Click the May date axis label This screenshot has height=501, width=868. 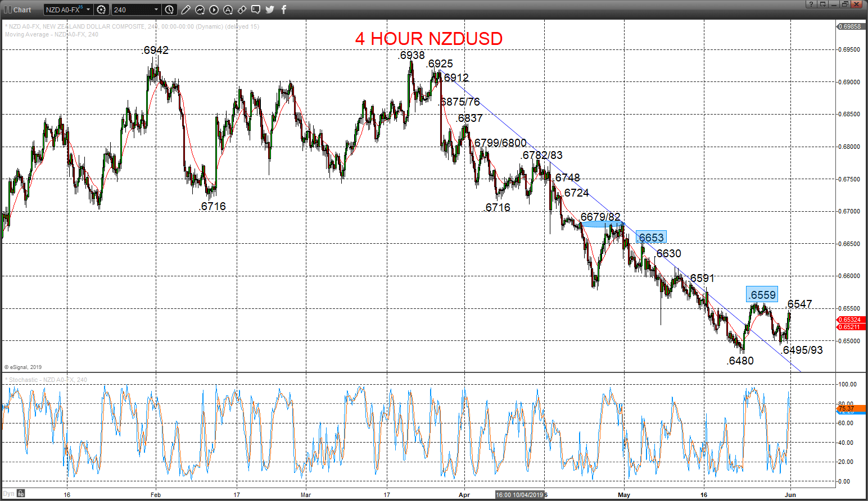(623, 495)
